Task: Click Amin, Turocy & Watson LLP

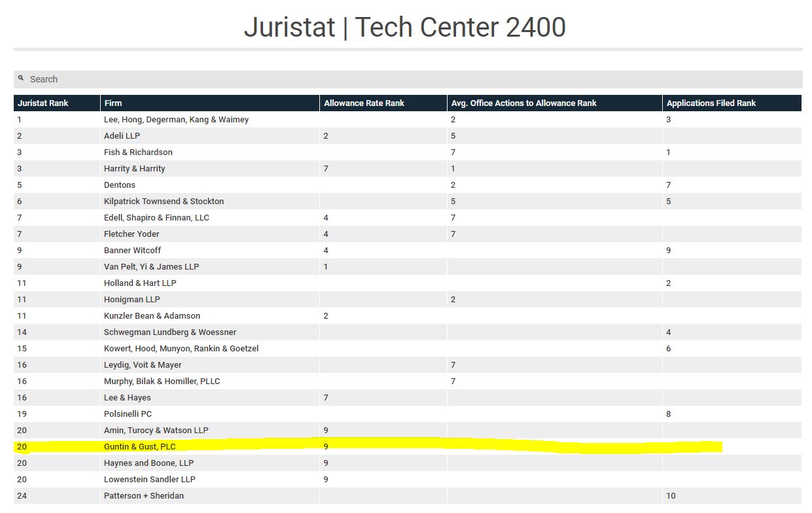Action: [156, 431]
